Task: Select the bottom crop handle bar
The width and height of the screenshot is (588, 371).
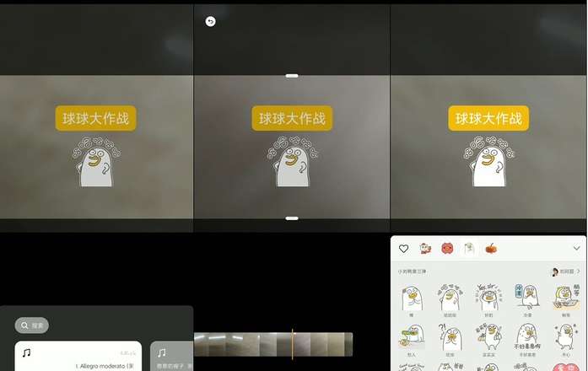Action: tap(292, 218)
